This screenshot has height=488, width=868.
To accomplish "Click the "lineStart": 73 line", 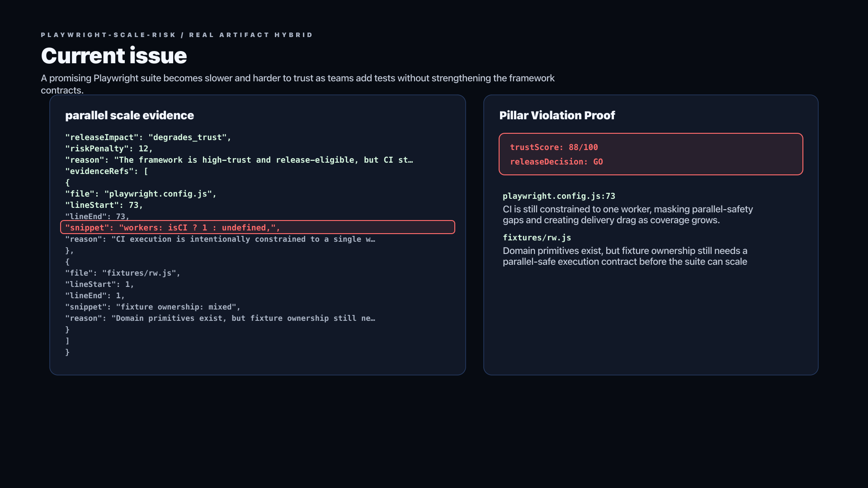I will pos(104,205).
